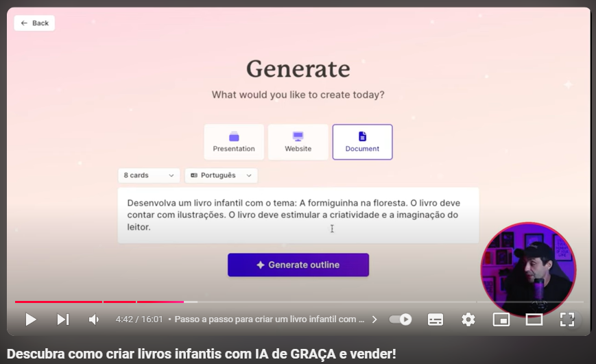The image size is (596, 364).
Task: Turn on subtitles/closed captions
Action: [436, 319]
